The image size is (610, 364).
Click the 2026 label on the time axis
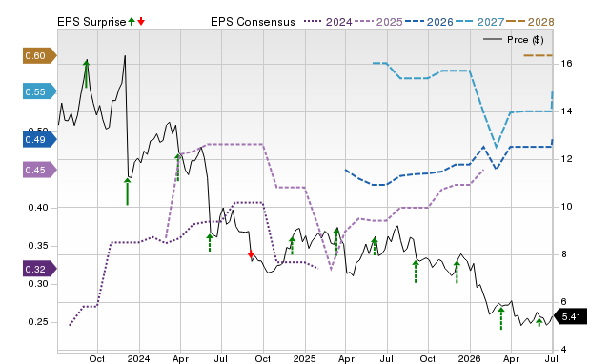click(x=470, y=358)
